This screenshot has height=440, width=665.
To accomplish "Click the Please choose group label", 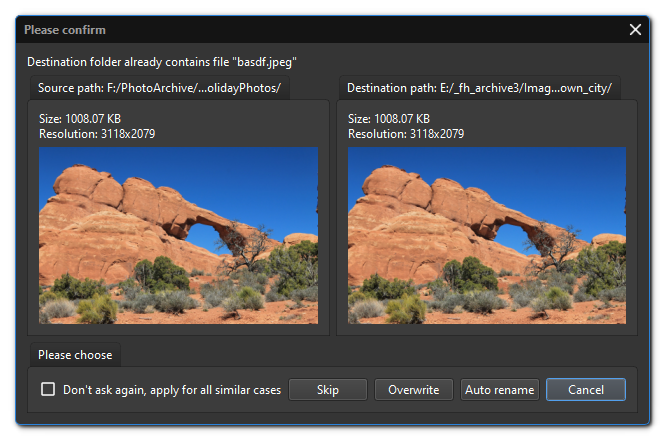I will coord(75,355).
